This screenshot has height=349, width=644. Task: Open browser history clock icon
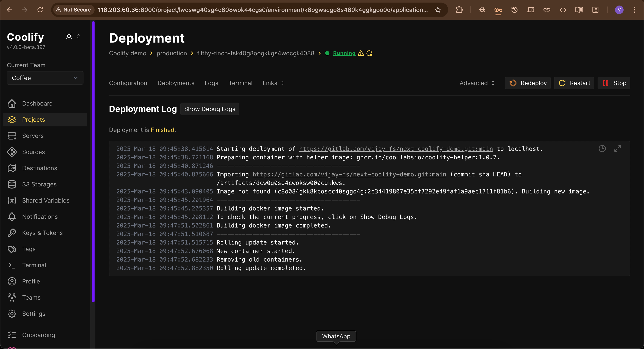click(514, 10)
